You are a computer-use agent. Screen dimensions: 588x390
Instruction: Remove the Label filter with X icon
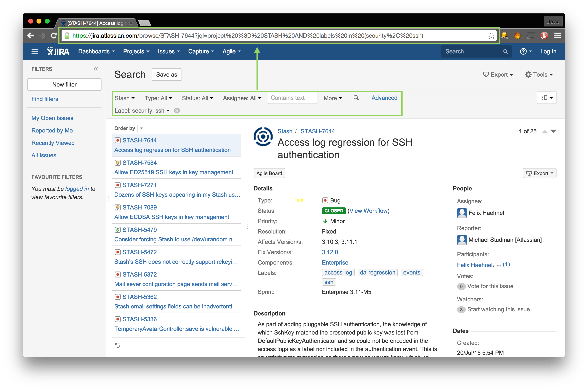point(177,111)
